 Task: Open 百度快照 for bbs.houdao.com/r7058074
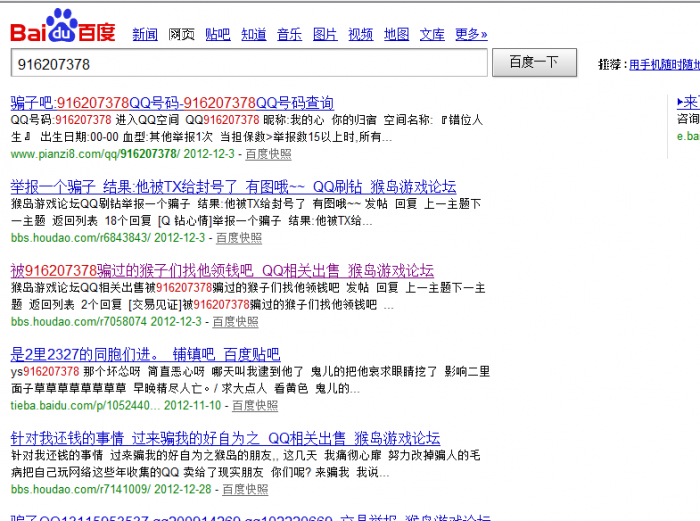pos(235,322)
